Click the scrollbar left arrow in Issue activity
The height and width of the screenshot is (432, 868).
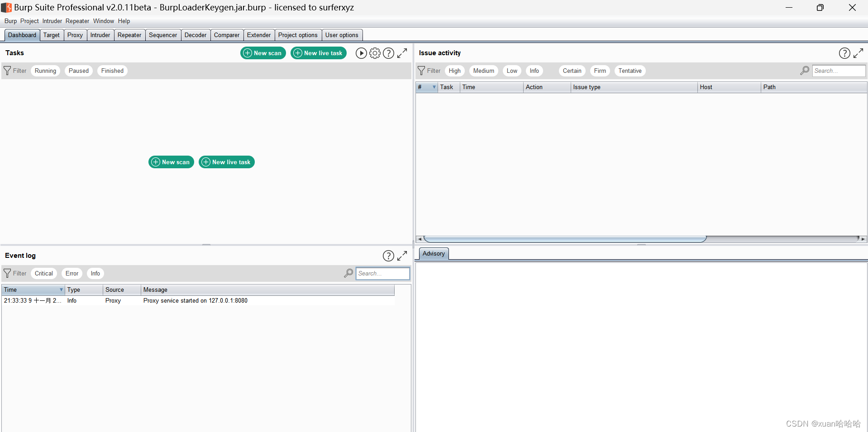[x=420, y=239]
